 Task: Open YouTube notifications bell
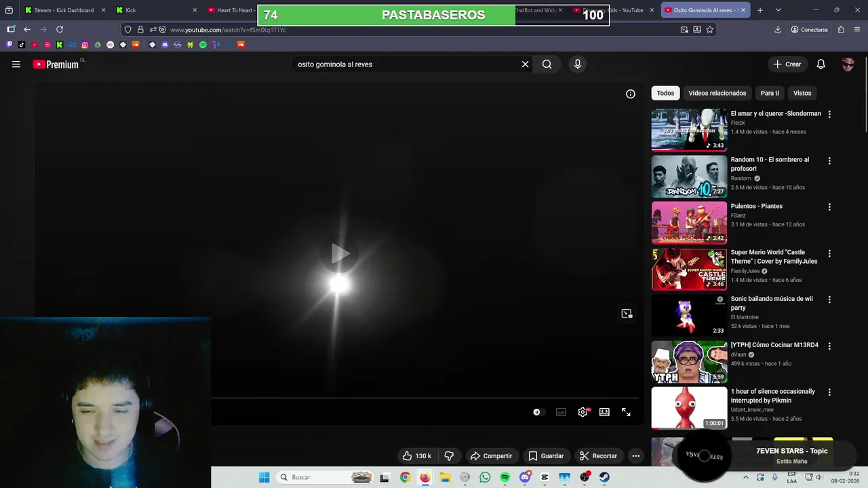(x=821, y=64)
